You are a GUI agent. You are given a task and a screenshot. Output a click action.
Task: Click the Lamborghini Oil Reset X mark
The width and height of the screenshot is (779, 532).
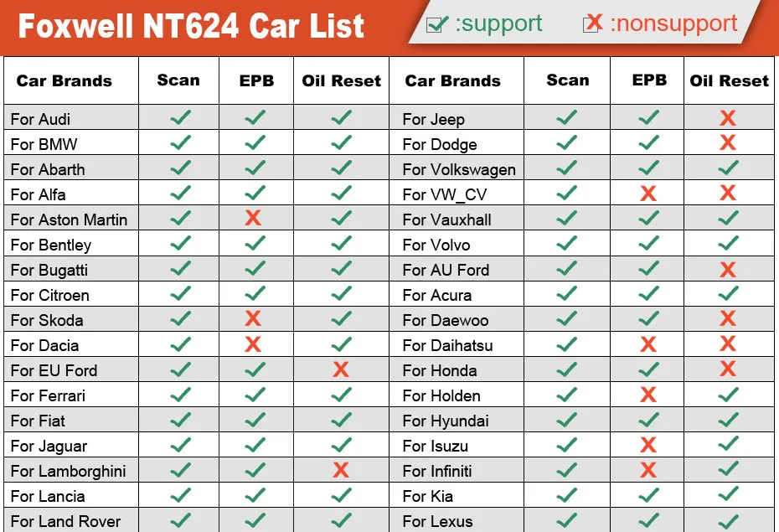coord(341,469)
